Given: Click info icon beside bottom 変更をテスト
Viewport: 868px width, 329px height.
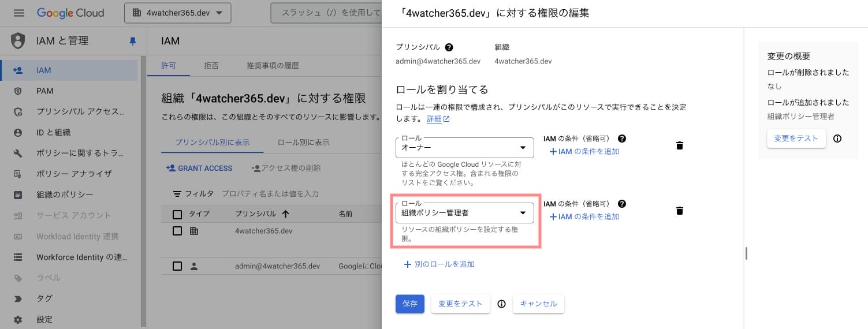Looking at the screenshot, I should [501, 304].
